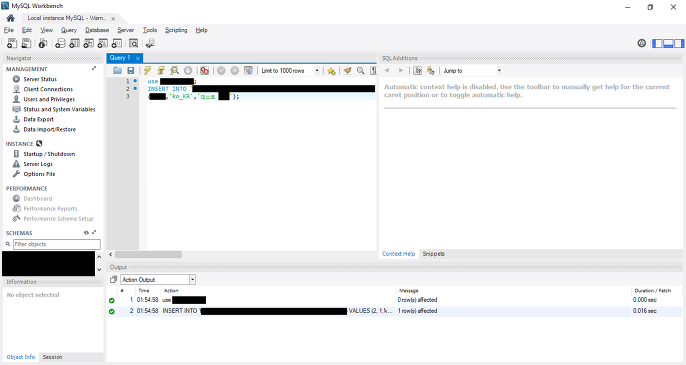Close the Local instance MySQL connection tab

113,18
